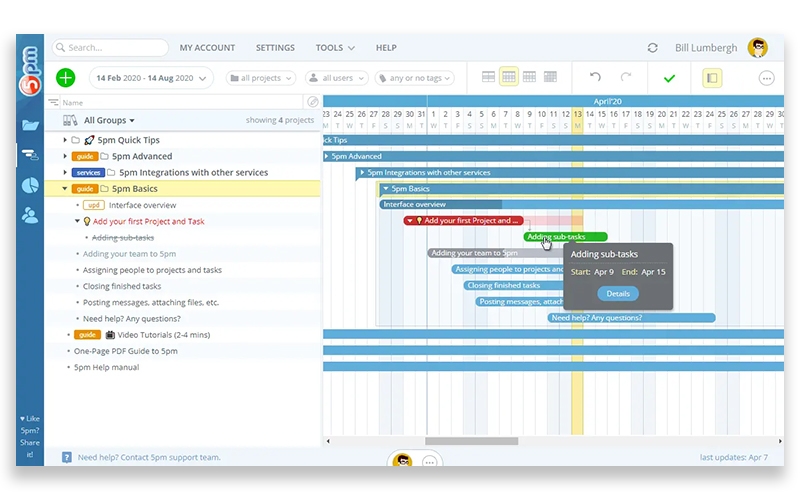800x500 pixels.
Task: Open the people sidebar icon
Action: [x=30, y=215]
